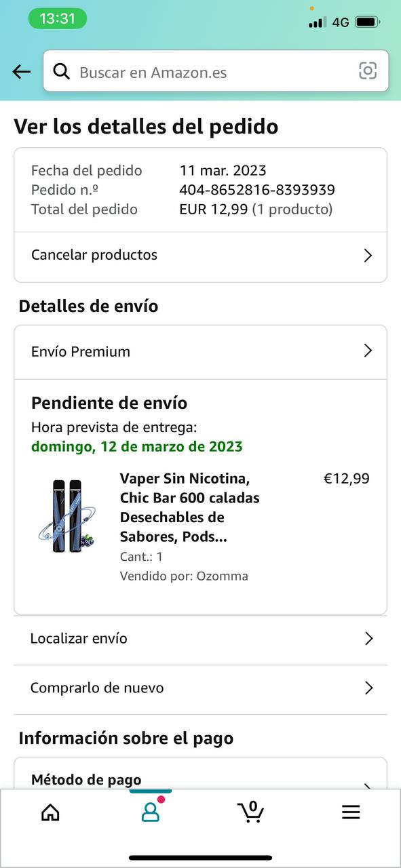Focus the Buscar en Amazon.es search field
Image resolution: width=401 pixels, height=868 pixels.
tap(216, 71)
